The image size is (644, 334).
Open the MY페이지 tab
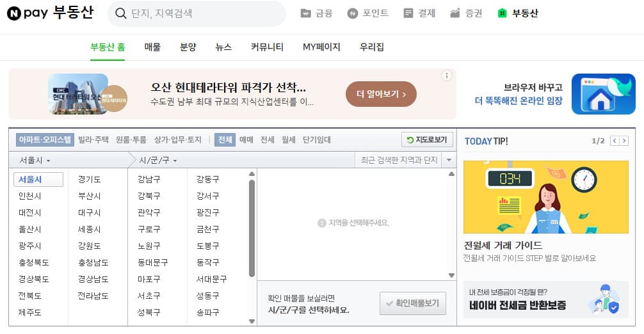(321, 47)
